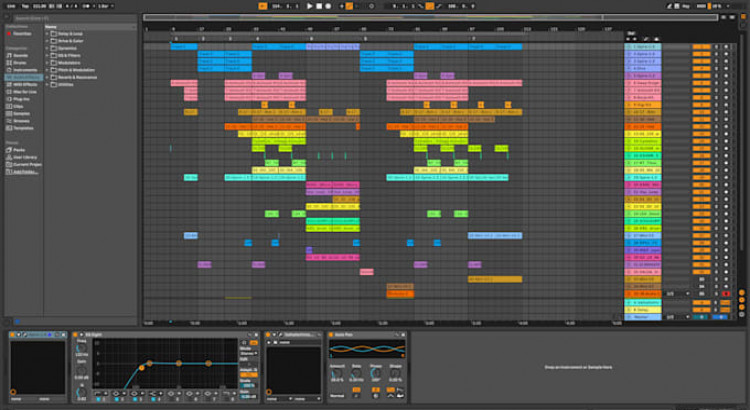The width and height of the screenshot is (750, 410).
Task: Select the Instruments browser category
Action: tap(24, 69)
